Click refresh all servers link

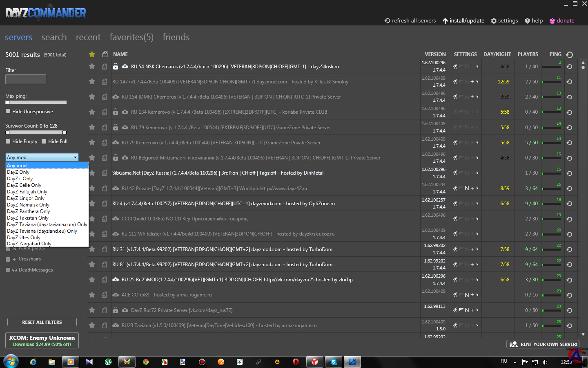coord(410,21)
